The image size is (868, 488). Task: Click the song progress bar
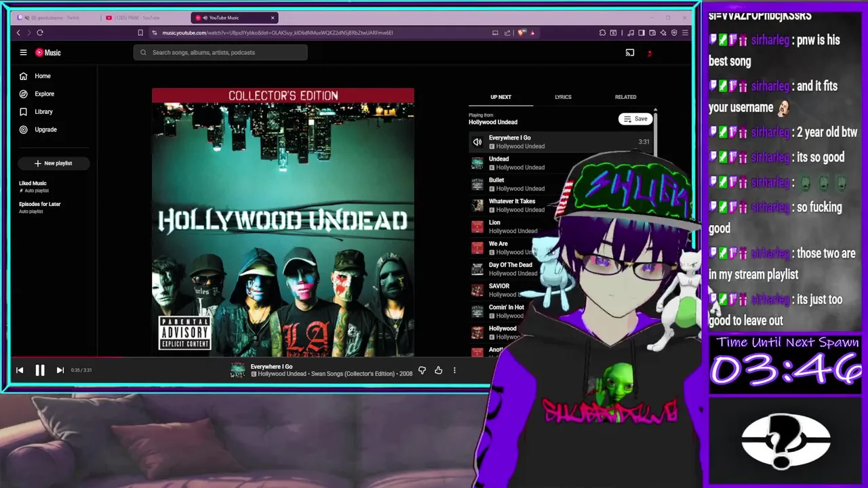click(251, 357)
